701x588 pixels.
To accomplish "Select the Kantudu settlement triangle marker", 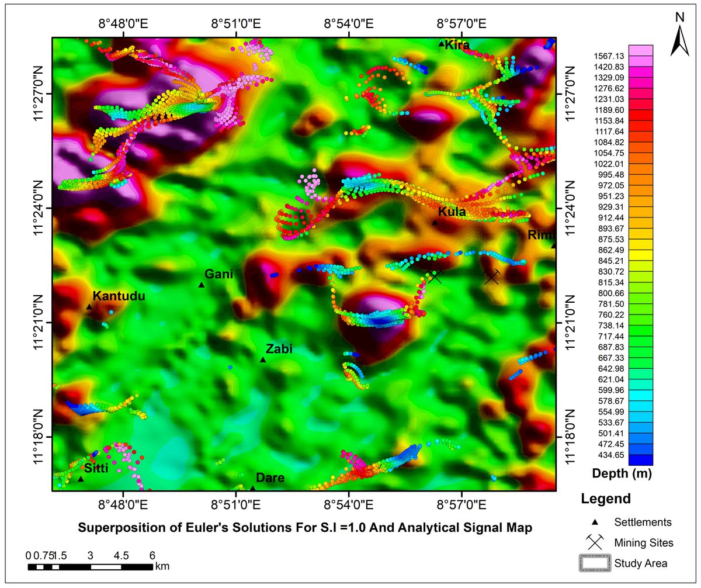I will click(89, 307).
